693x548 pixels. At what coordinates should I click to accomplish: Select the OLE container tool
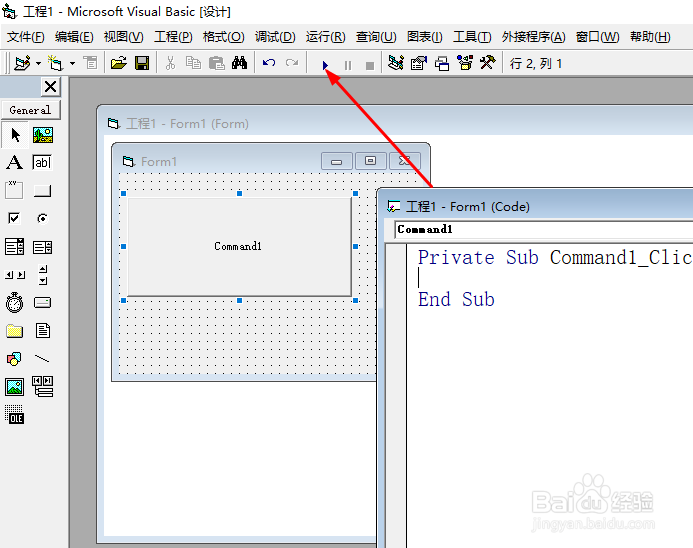tap(15, 415)
